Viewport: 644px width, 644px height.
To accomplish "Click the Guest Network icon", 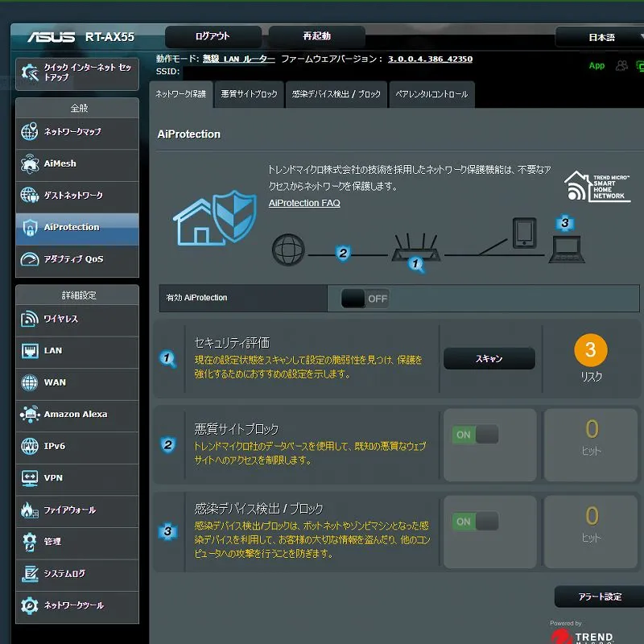I will tap(30, 195).
